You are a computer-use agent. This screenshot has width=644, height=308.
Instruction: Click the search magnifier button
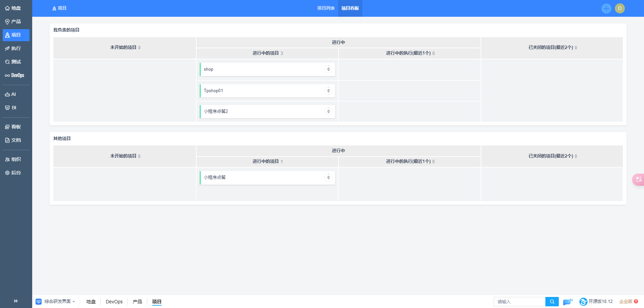pos(552,302)
